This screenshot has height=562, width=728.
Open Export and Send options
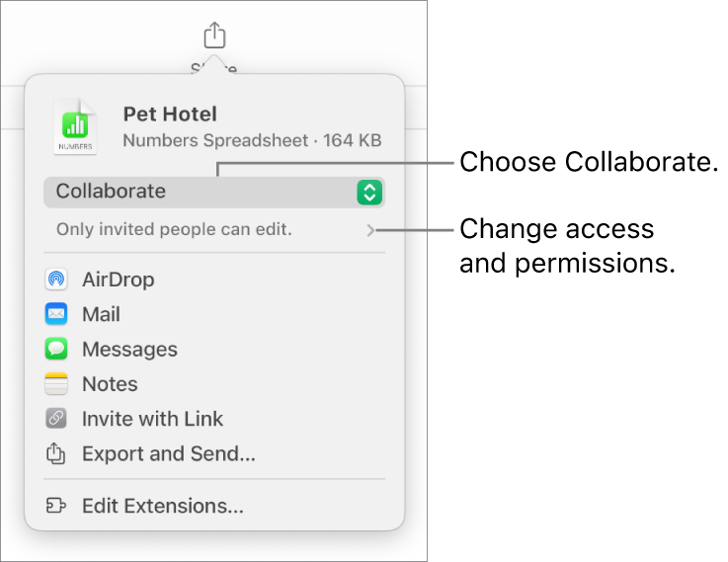point(168,454)
